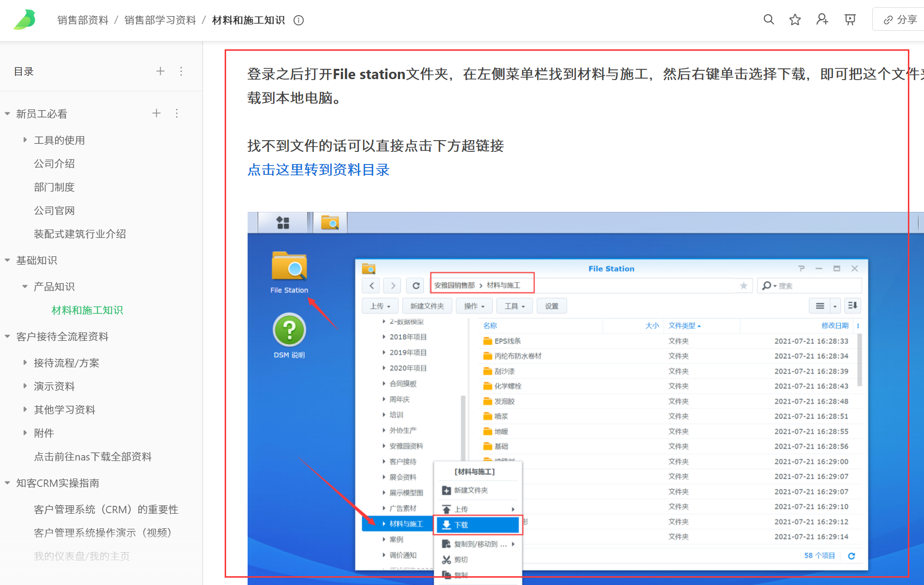Open 点击前往nas下载全部资料 in the sidebar

93,457
